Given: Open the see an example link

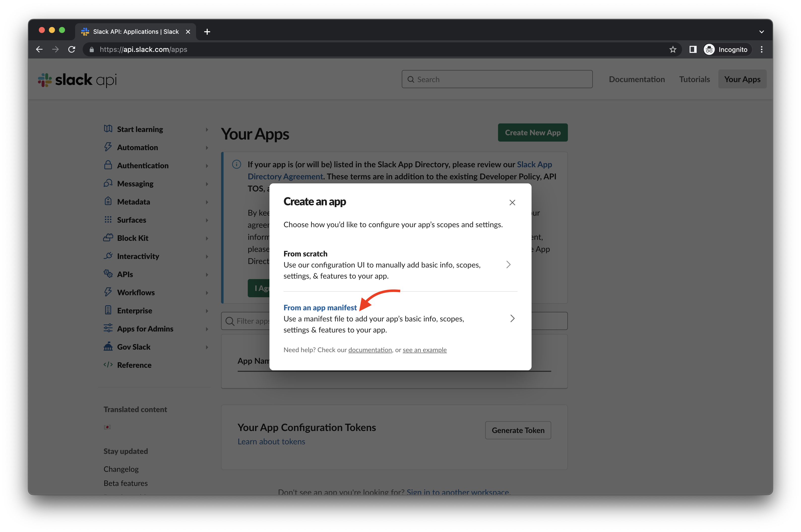Looking at the screenshot, I should (x=425, y=350).
